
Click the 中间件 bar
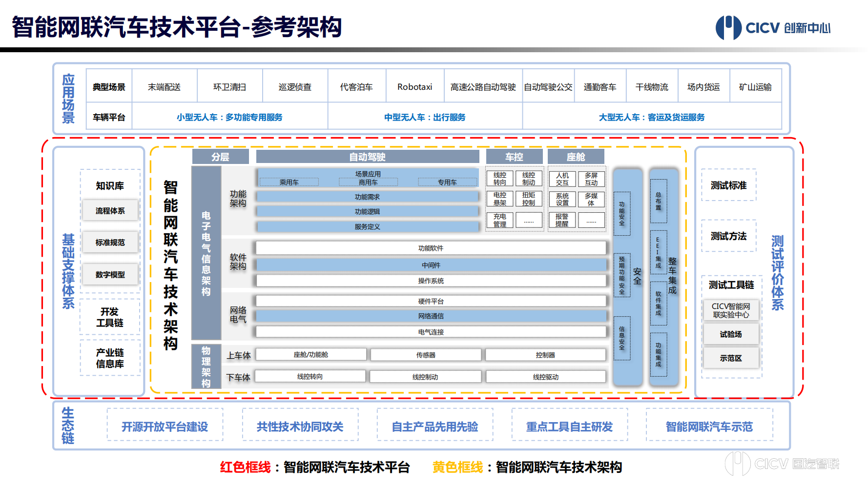tap(431, 265)
